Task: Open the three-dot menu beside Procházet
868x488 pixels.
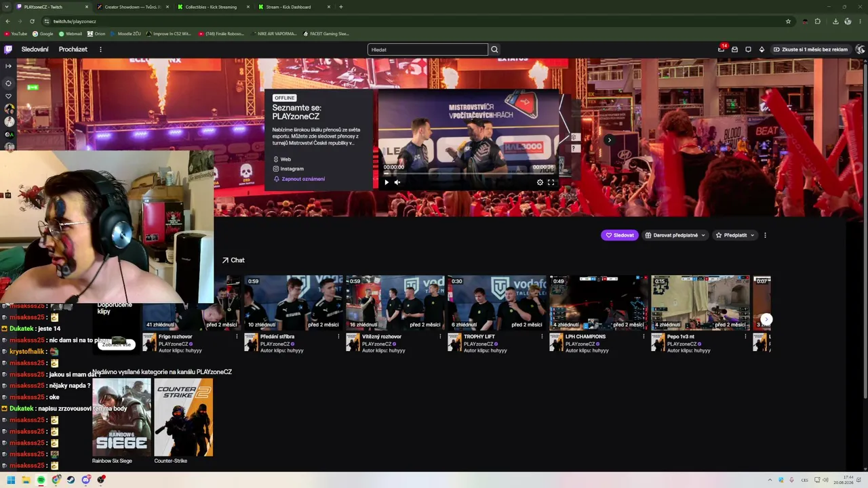Action: pyautogui.click(x=100, y=49)
